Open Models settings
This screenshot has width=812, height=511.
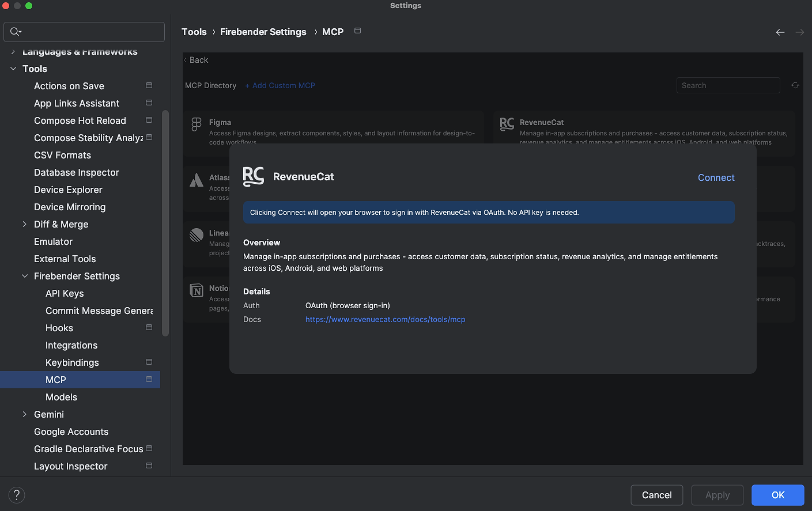click(x=61, y=397)
